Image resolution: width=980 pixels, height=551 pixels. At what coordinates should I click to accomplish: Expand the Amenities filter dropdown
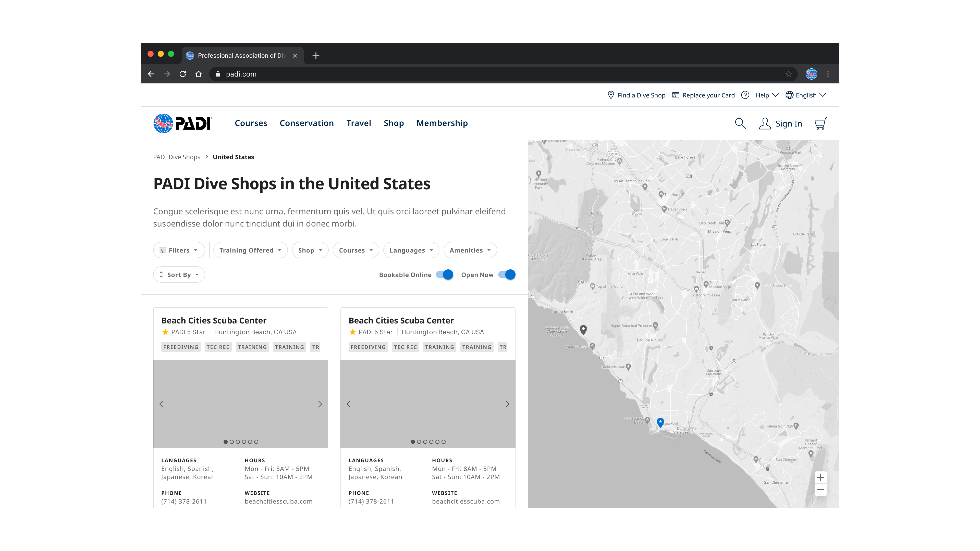[x=470, y=250]
